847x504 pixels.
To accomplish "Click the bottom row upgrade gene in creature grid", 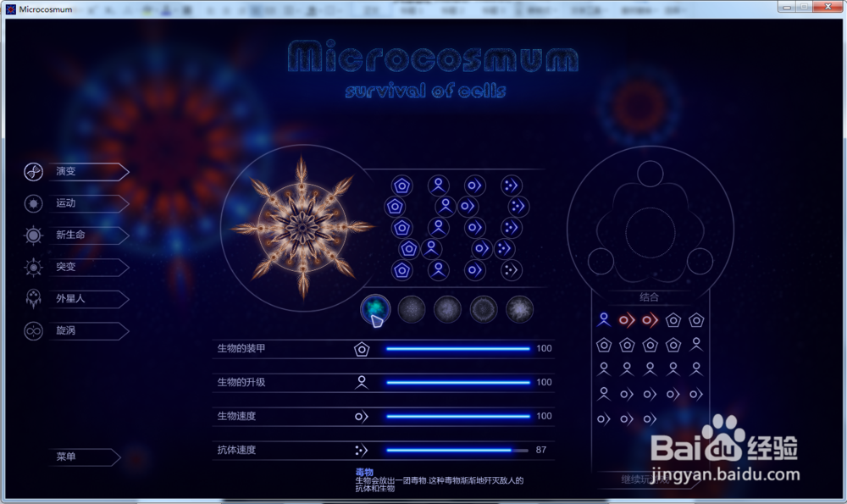I will tap(438, 270).
